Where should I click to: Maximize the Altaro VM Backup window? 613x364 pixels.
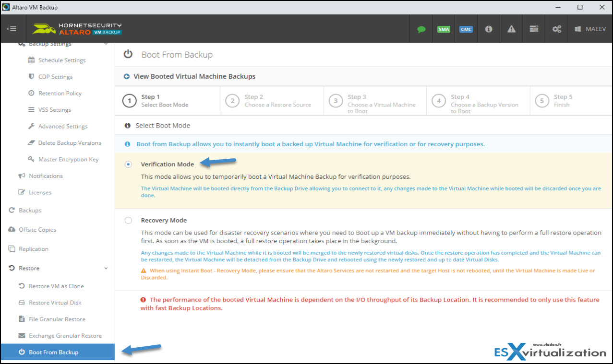(580, 7)
